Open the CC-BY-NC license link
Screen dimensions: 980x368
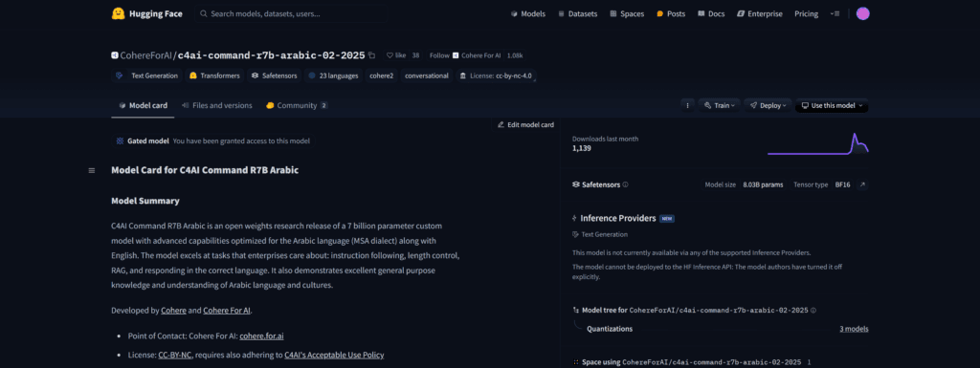point(175,355)
